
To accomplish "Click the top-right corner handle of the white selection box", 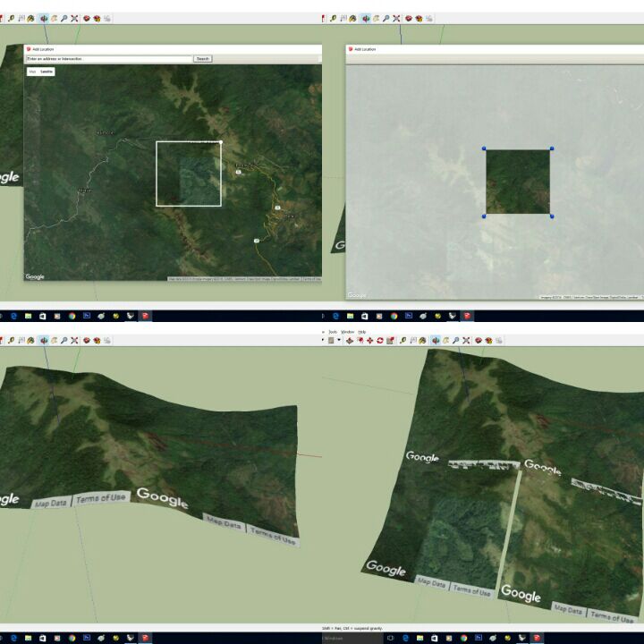I will (x=221, y=142).
